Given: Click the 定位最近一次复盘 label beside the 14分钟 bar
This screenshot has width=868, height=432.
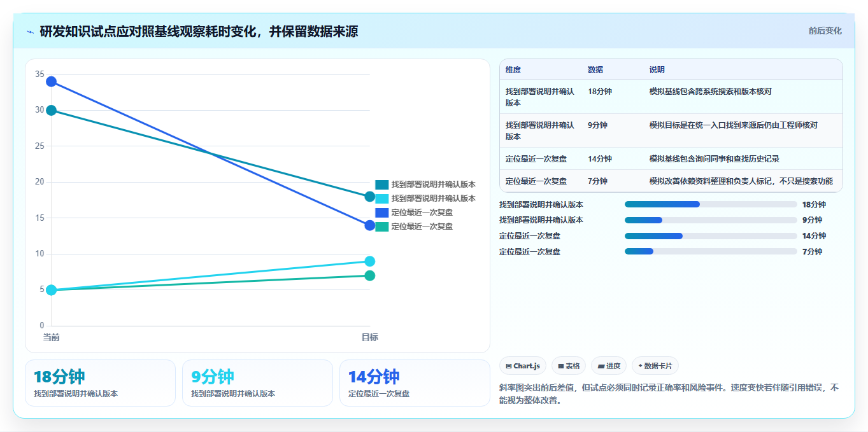Looking at the screenshot, I should (x=530, y=236).
